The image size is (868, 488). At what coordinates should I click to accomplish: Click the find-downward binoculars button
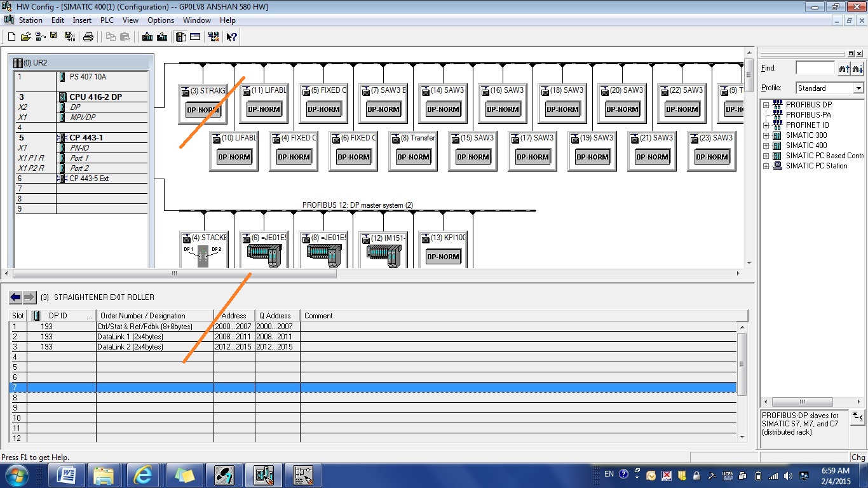point(858,68)
